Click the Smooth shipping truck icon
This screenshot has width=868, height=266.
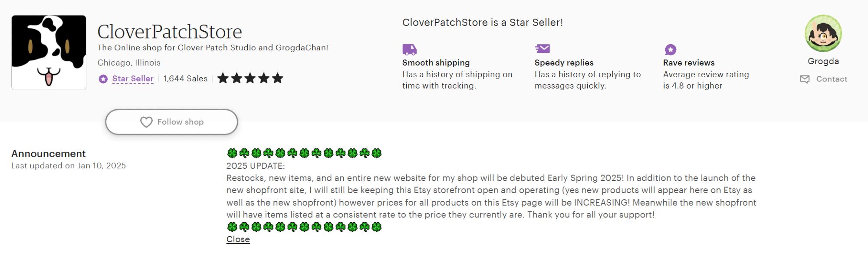(x=409, y=49)
